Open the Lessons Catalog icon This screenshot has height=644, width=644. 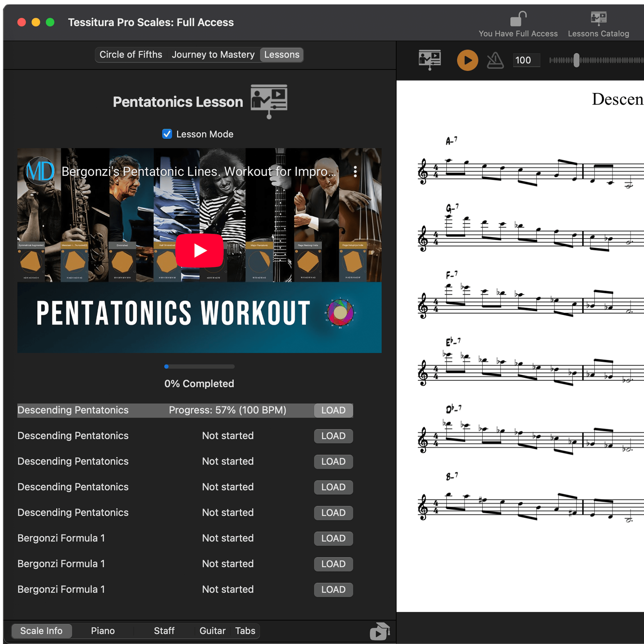(x=598, y=19)
